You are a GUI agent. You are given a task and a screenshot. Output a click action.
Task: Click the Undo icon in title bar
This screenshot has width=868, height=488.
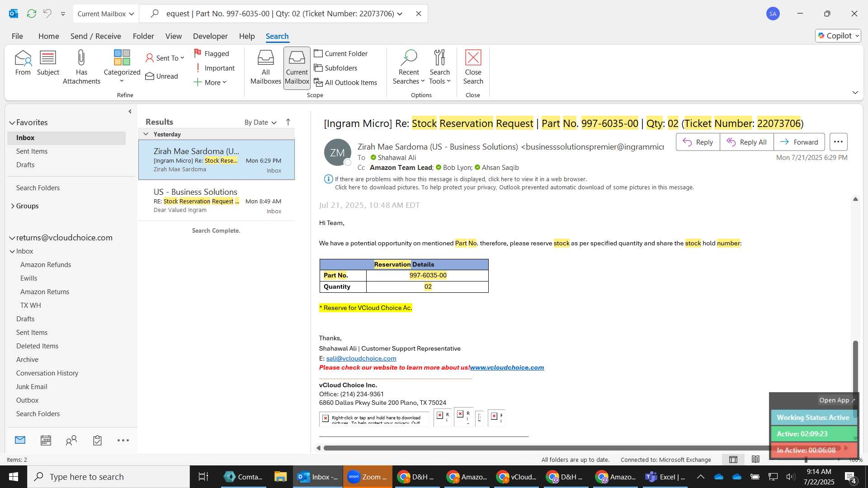[x=47, y=14]
